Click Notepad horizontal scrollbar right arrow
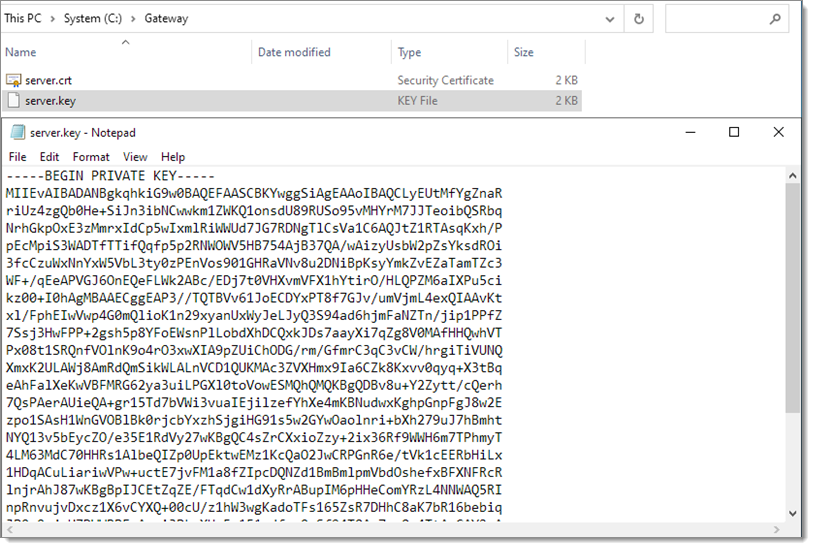This screenshot has height=548, width=813. click(776, 529)
